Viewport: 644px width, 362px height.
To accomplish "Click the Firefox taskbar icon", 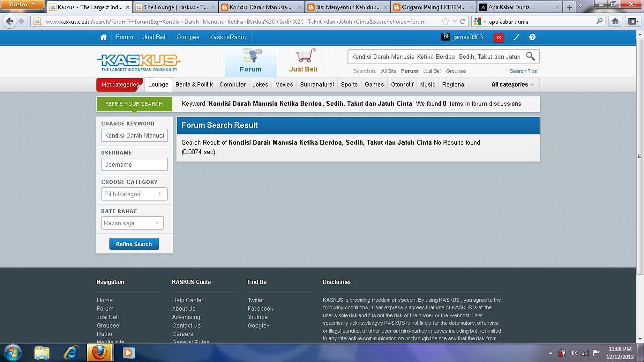I will point(99,353).
